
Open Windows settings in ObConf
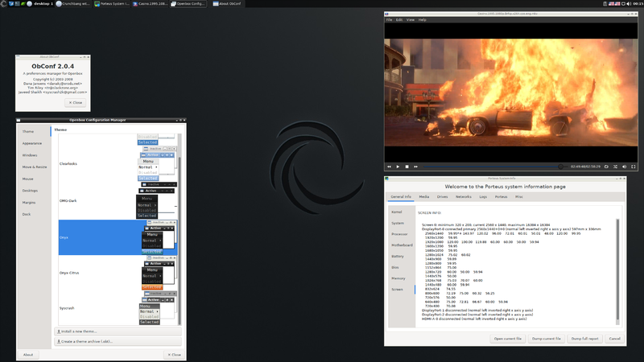point(30,155)
